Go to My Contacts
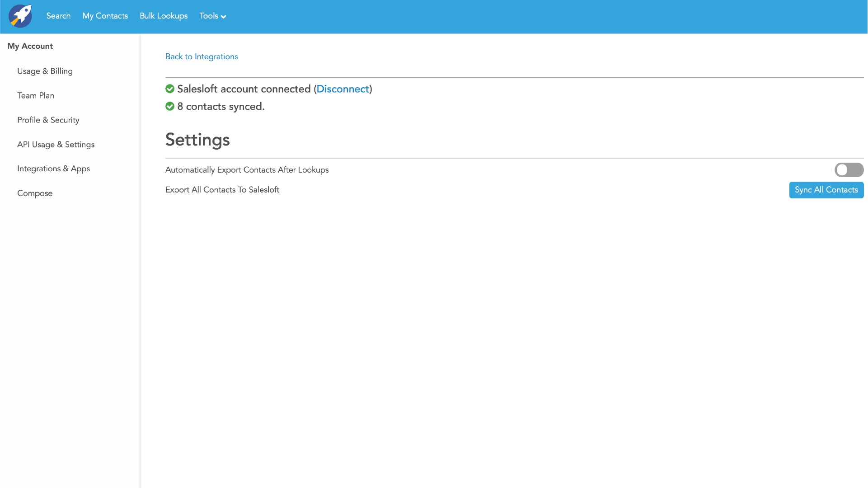The height and width of the screenshot is (488, 868). [105, 16]
